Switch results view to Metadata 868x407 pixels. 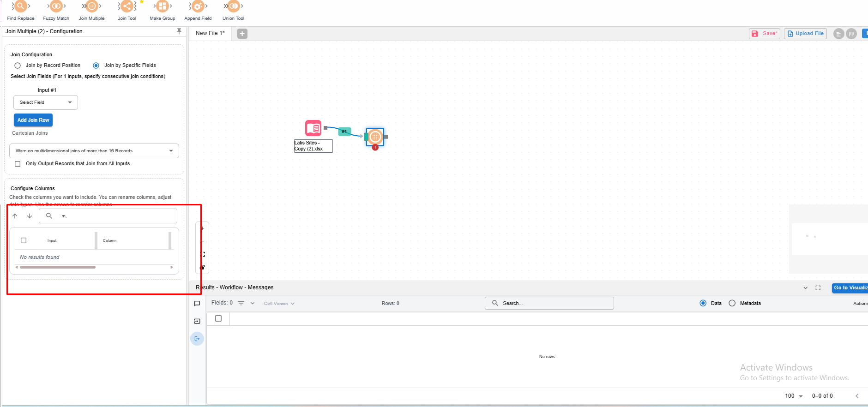[732, 303]
